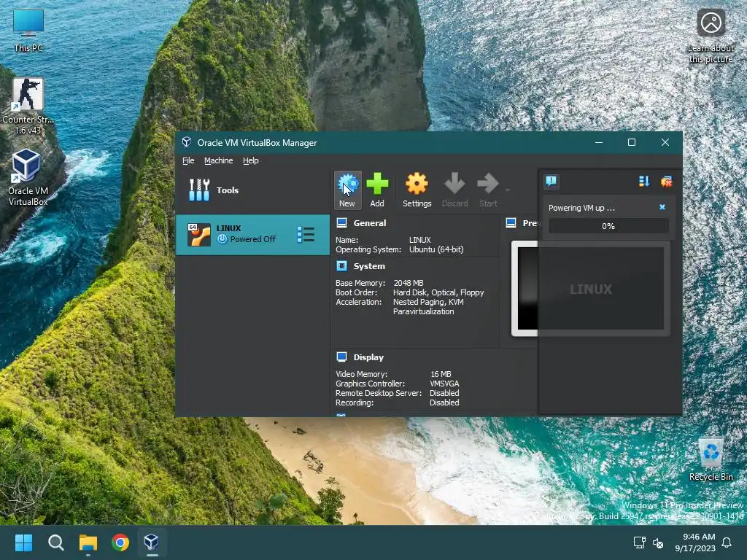This screenshot has height=560, width=747.
Task: Open the notifications bell in taskbar
Action: pyautogui.click(x=727, y=542)
